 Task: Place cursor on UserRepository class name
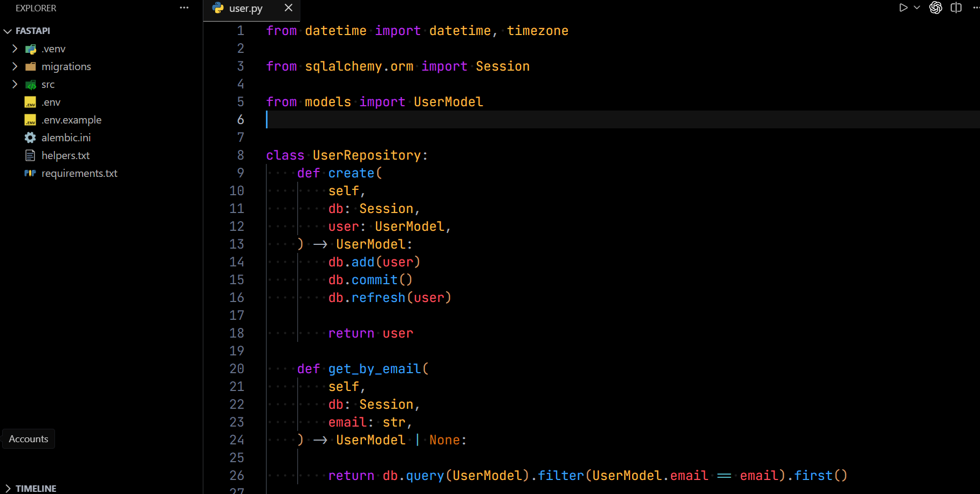367,155
